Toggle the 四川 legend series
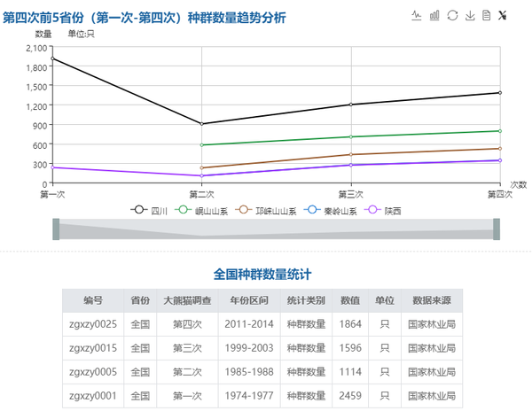The height and width of the screenshot is (419, 532). tap(149, 211)
